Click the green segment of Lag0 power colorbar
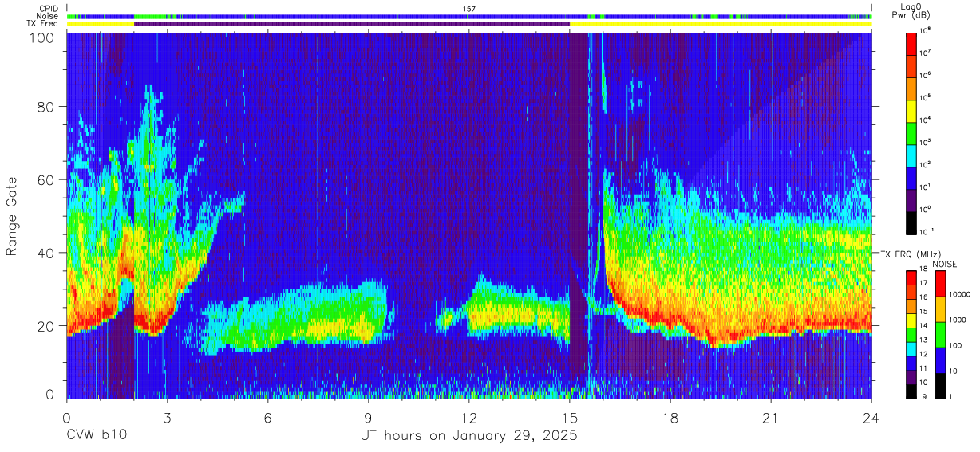980x452 pixels. coord(911,132)
